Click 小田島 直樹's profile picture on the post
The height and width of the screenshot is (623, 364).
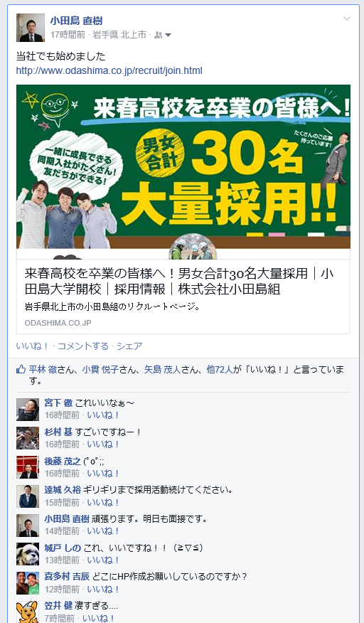point(30,28)
